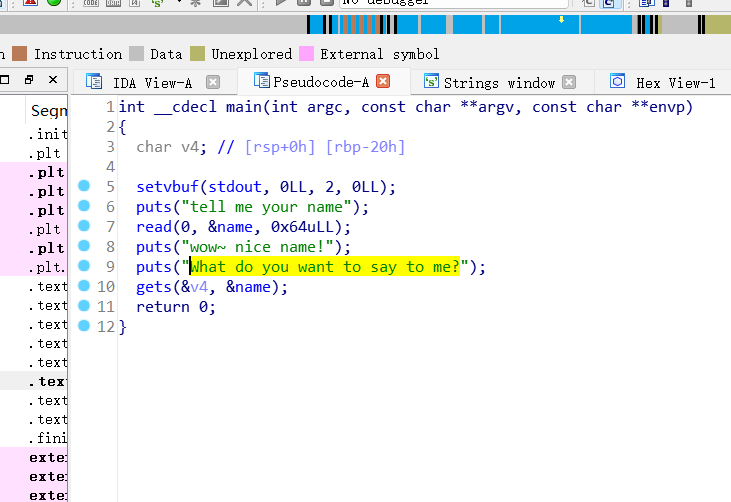
Task: Click the 'Instruction' legend label
Action: tap(78, 54)
